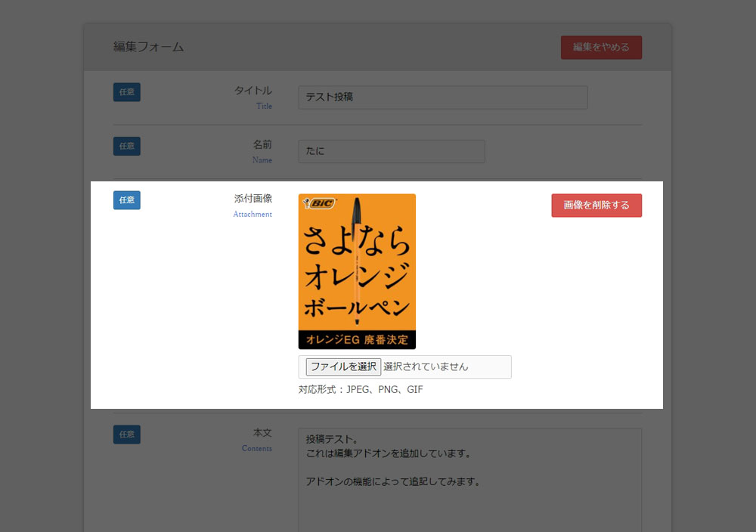Focus the 名前 input containing たに
756x532 pixels.
(x=392, y=151)
